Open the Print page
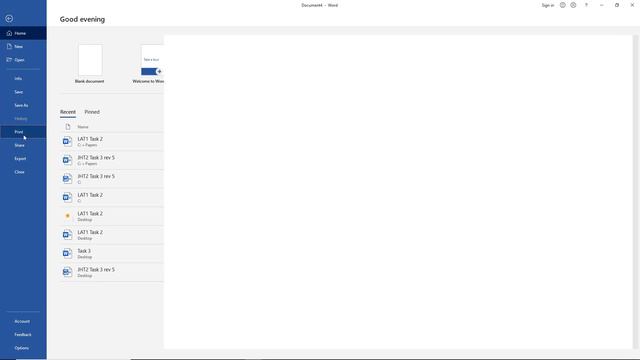The height and width of the screenshot is (360, 640). pyautogui.click(x=23, y=132)
